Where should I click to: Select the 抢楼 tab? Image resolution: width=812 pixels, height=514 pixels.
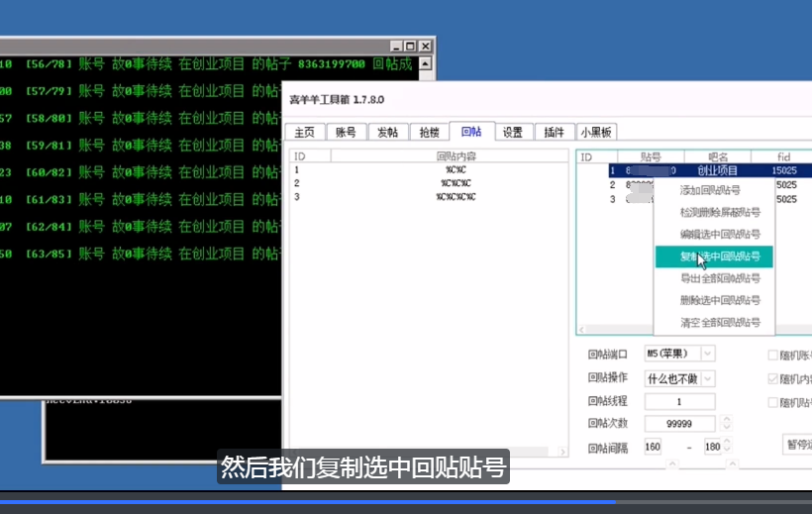430,132
